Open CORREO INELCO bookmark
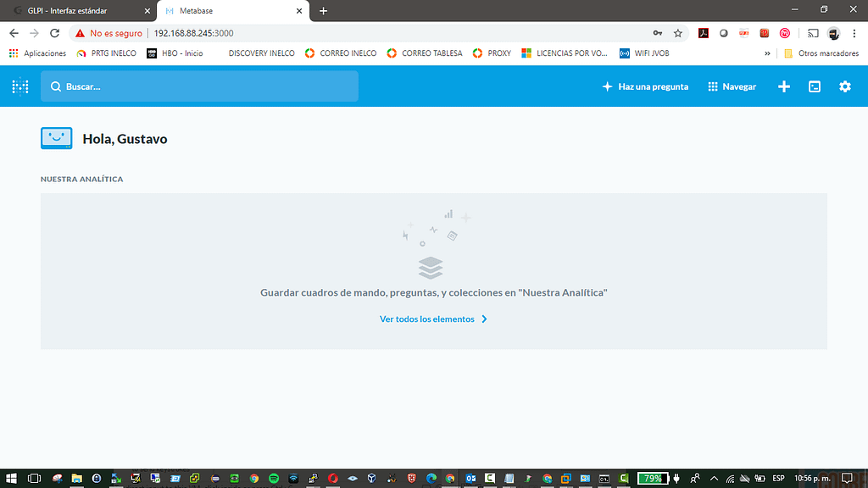The height and width of the screenshot is (488, 868). [x=341, y=53]
